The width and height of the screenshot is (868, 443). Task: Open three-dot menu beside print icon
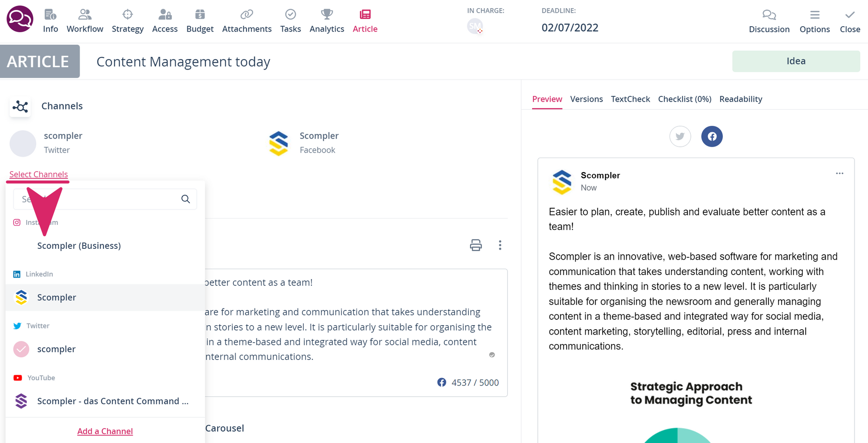(500, 245)
